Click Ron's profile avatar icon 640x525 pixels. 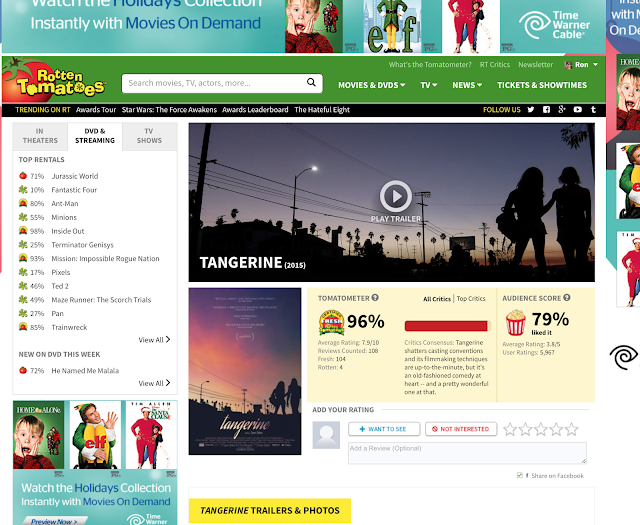(568, 65)
